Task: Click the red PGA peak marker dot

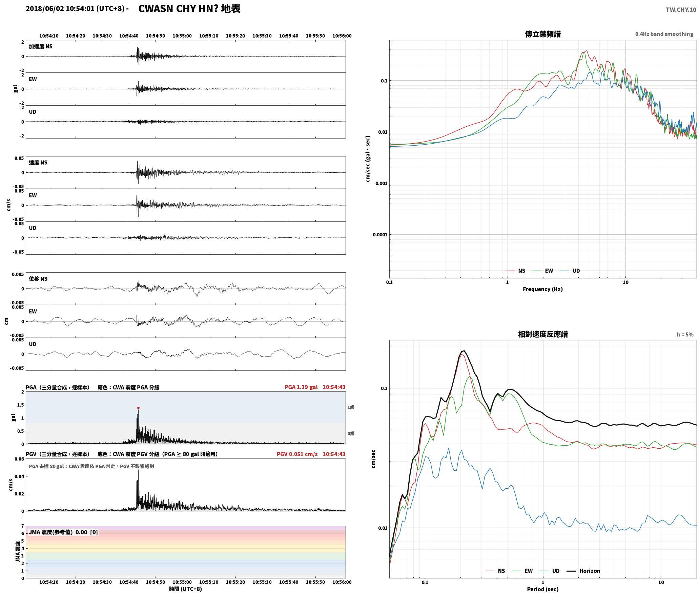Action: pos(138,408)
